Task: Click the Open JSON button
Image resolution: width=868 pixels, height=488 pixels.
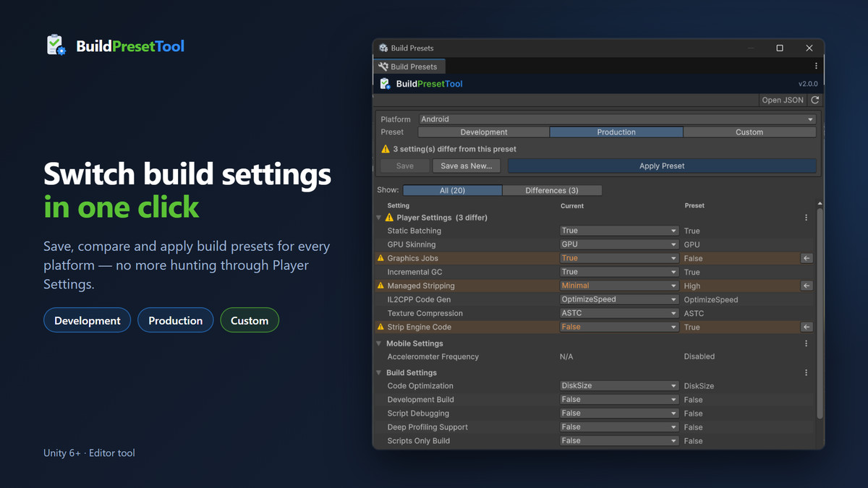Action: pyautogui.click(x=783, y=100)
